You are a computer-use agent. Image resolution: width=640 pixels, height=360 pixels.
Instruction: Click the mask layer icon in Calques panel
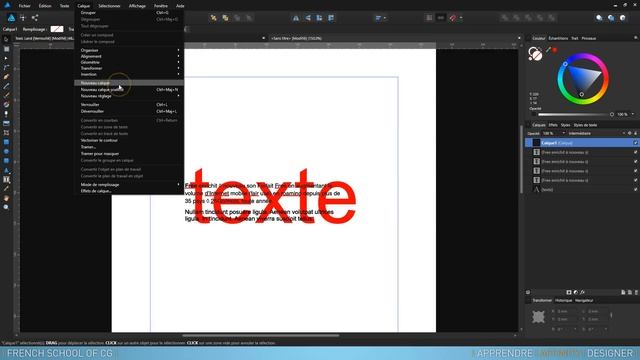pos(569,292)
